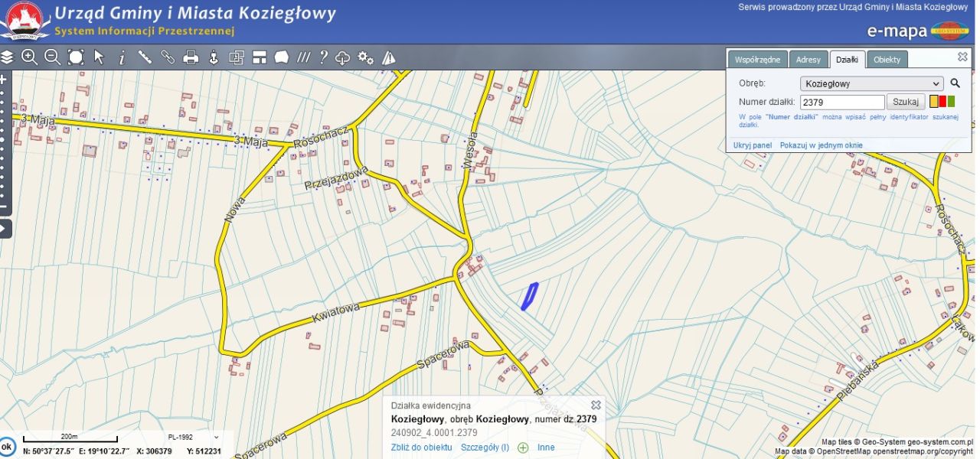Click the triple slash hatching tool
The height and width of the screenshot is (459, 980).
coord(303,57)
